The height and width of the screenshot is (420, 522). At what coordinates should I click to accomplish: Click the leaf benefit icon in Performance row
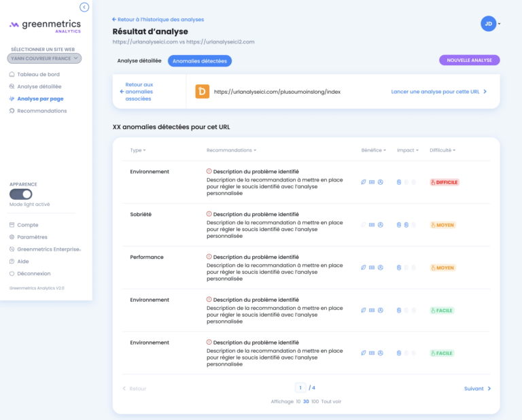(x=363, y=268)
